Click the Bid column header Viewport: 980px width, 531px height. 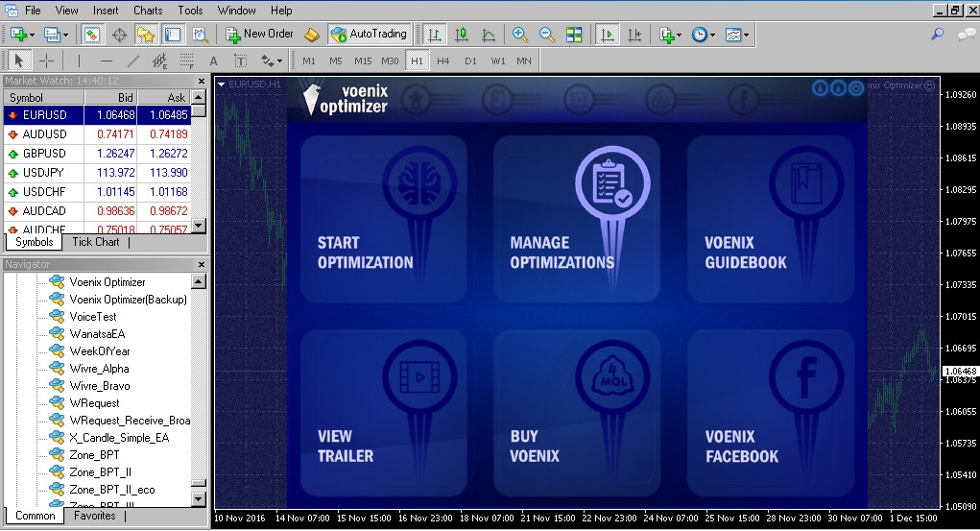click(111, 98)
